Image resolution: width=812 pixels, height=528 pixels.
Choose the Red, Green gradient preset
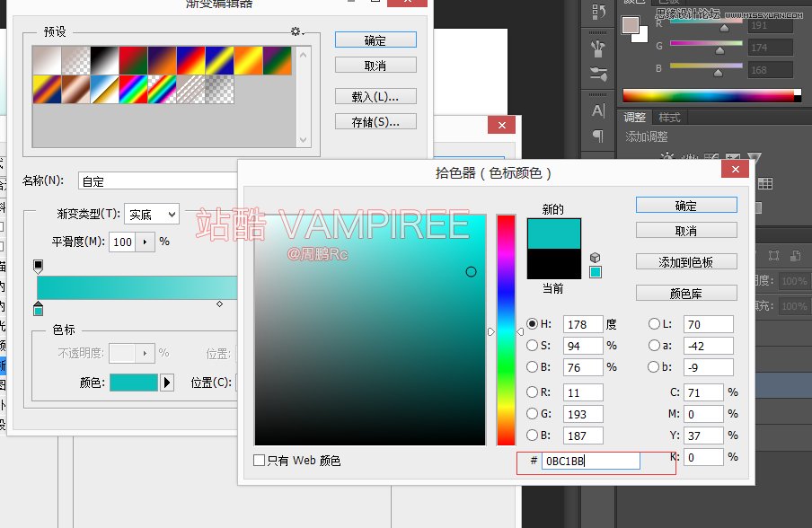tap(133, 60)
